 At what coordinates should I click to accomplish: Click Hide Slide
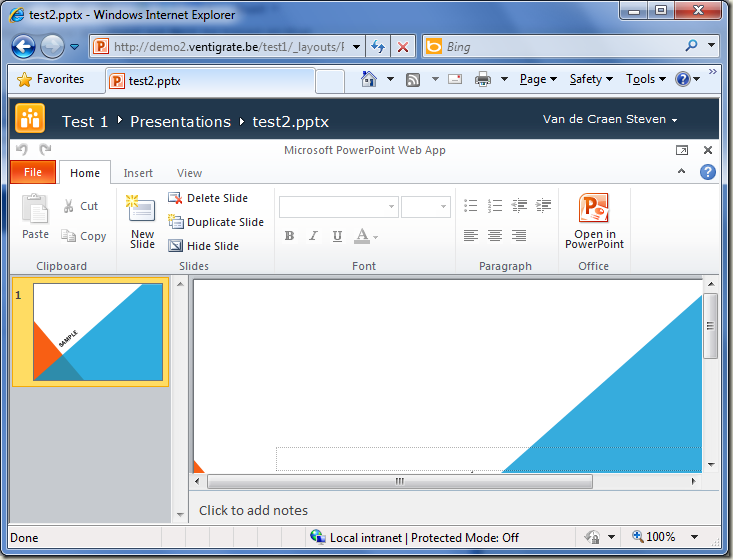pyautogui.click(x=203, y=246)
